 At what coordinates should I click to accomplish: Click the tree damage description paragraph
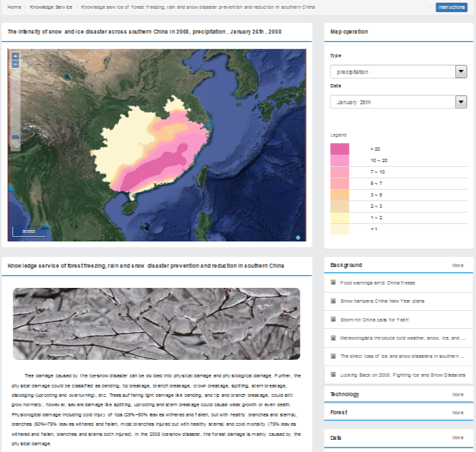coord(156,410)
